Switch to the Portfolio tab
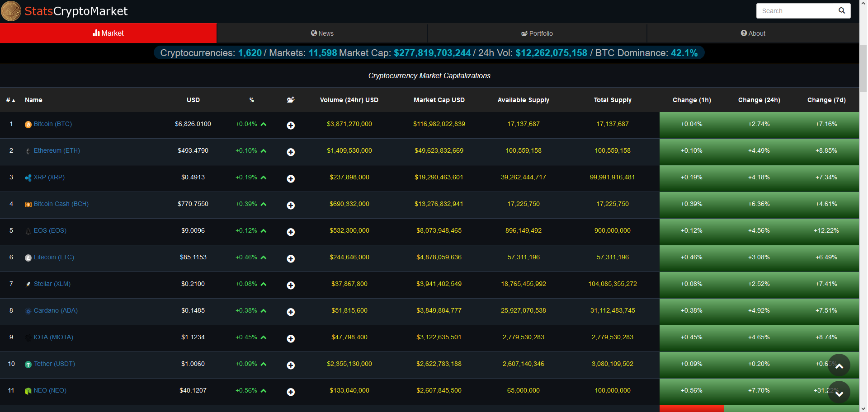The width and height of the screenshot is (868, 412). [537, 33]
